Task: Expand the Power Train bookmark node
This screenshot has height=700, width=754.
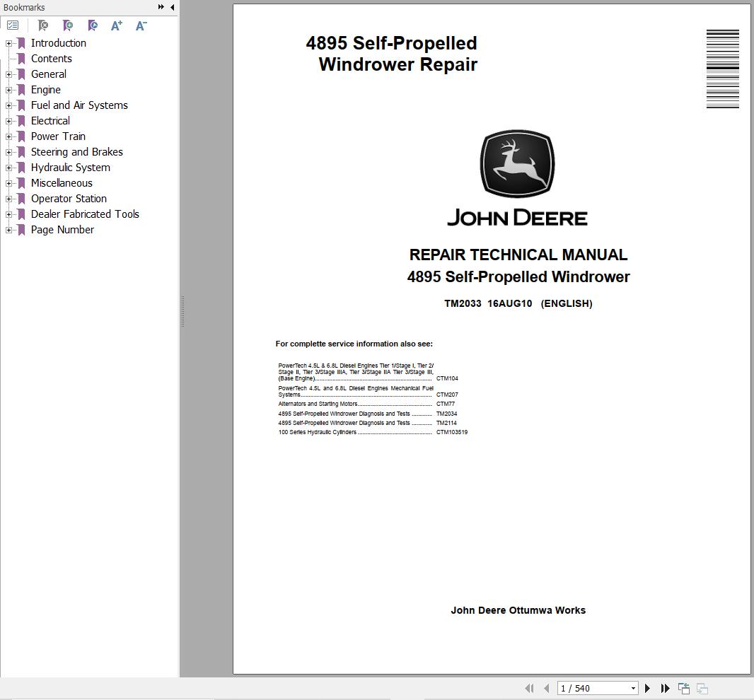Action: point(8,136)
